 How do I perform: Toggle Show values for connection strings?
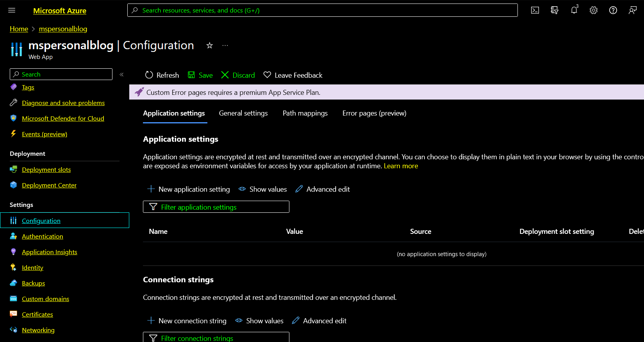pyautogui.click(x=259, y=321)
